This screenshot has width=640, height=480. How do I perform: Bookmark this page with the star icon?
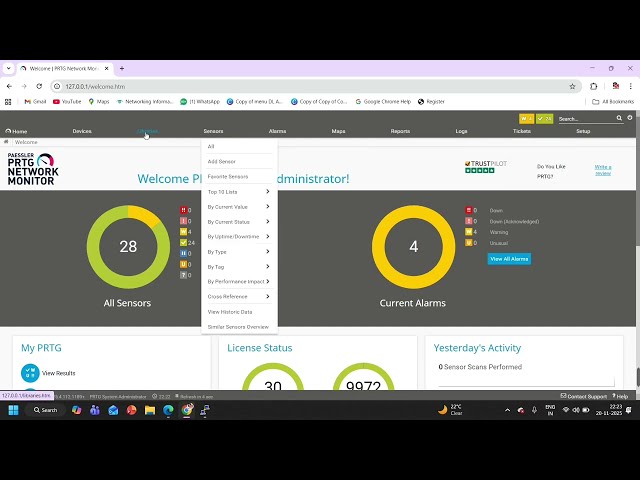572,87
